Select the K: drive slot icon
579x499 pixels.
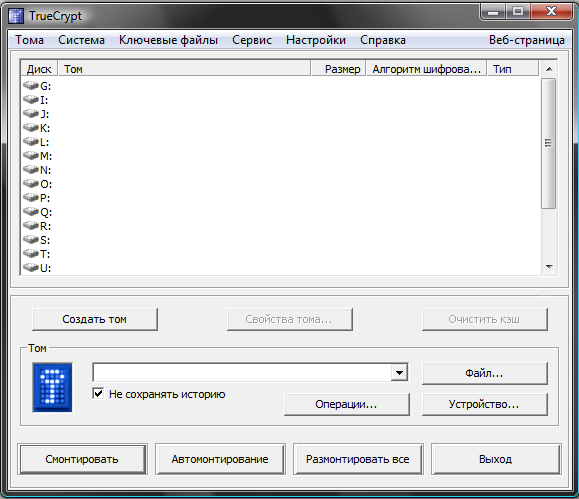pyautogui.click(x=31, y=128)
